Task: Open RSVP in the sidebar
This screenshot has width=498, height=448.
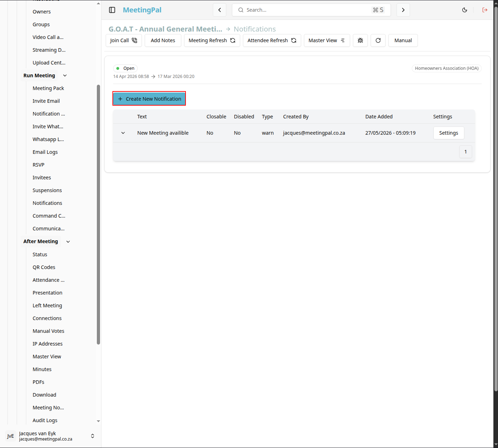Action: [x=38, y=165]
